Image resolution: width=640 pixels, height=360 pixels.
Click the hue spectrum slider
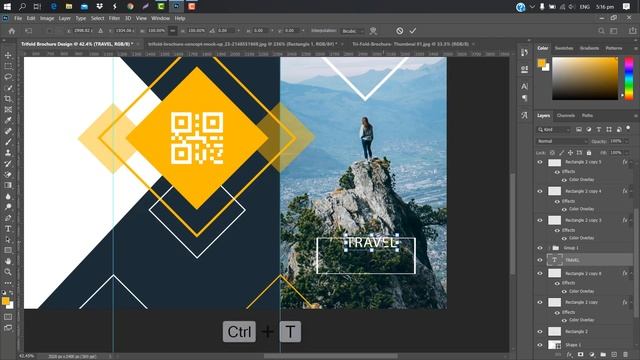pyautogui.click(x=629, y=78)
